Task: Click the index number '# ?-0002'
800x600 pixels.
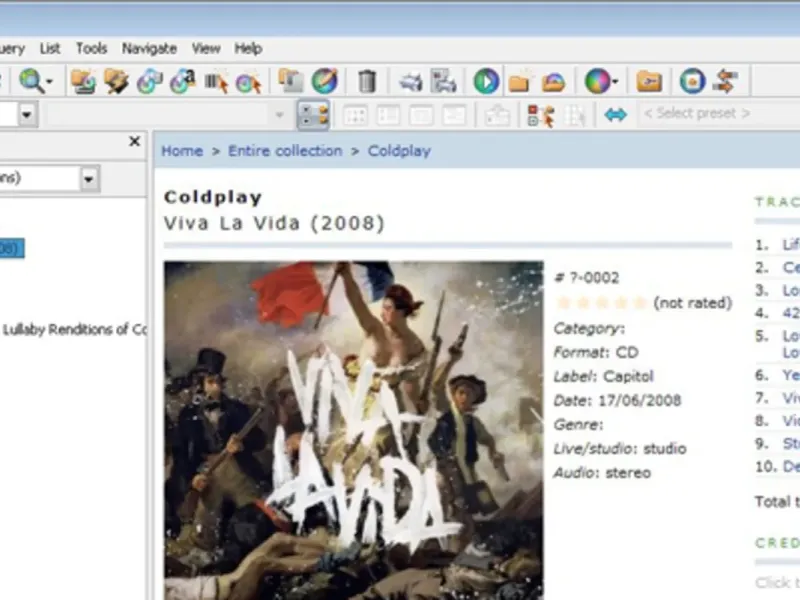Action: 587,278
